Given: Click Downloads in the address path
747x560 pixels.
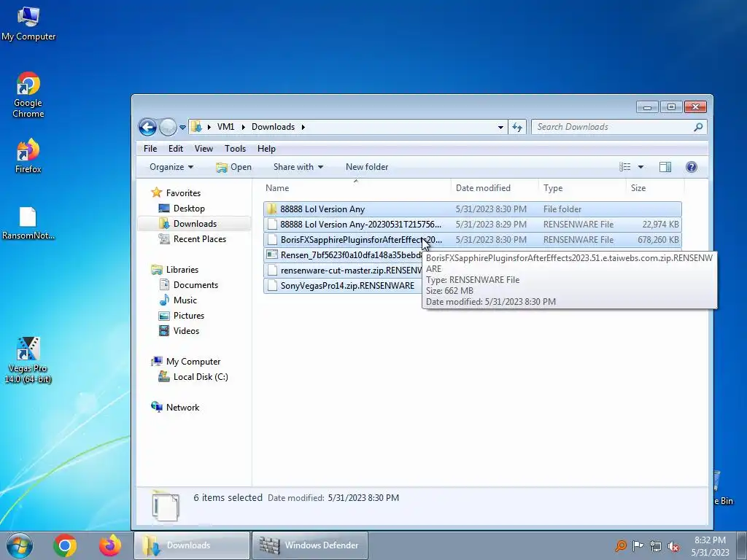Looking at the screenshot, I should 273,127.
